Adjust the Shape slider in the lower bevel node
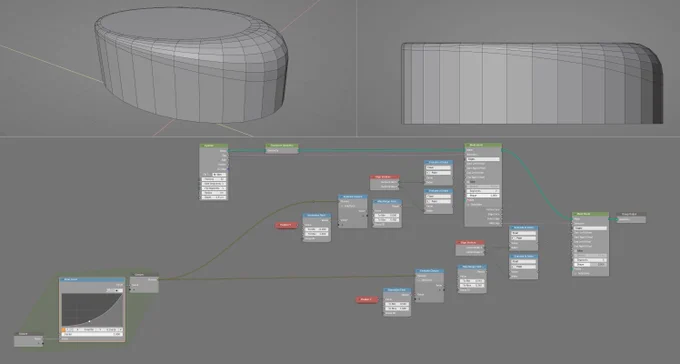Screen dimensions: 680x364 (x=590, y=264)
